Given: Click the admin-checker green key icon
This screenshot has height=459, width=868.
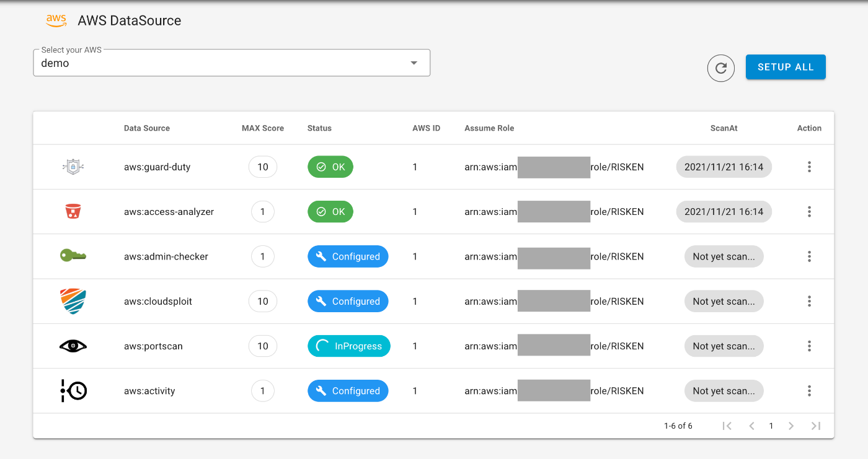Looking at the screenshot, I should 73,256.
